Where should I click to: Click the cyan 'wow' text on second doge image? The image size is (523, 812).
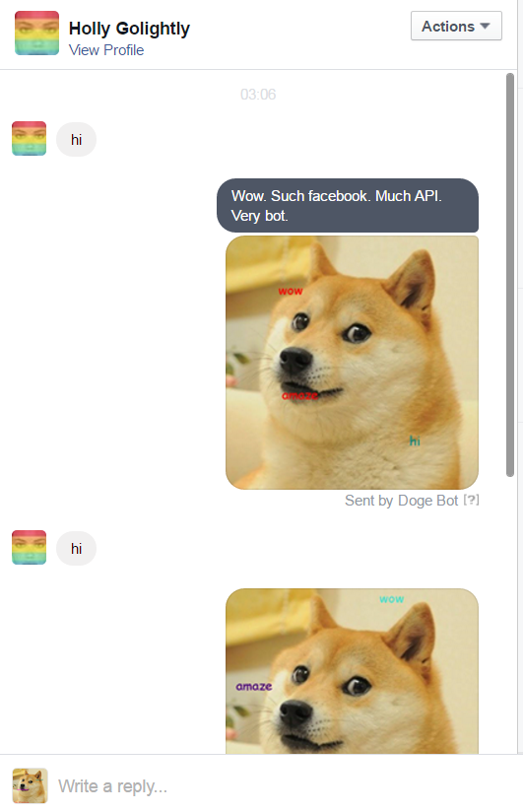(x=391, y=599)
